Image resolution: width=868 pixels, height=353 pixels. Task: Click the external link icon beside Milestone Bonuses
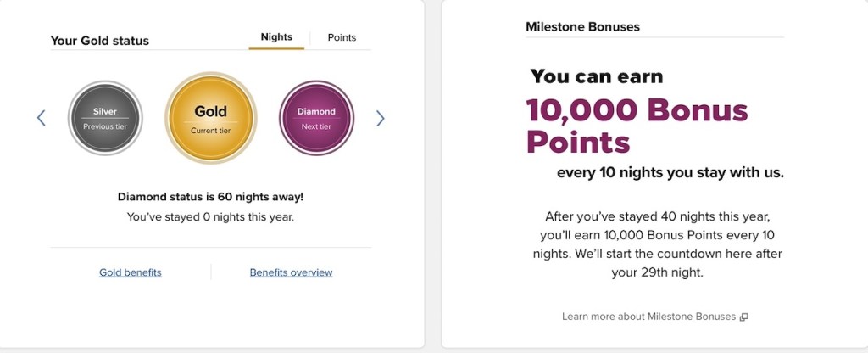743,317
